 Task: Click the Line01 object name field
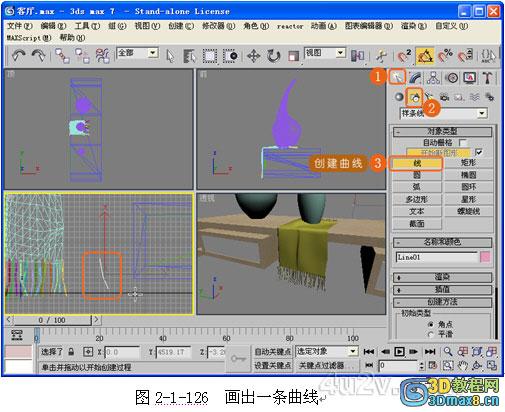437,257
